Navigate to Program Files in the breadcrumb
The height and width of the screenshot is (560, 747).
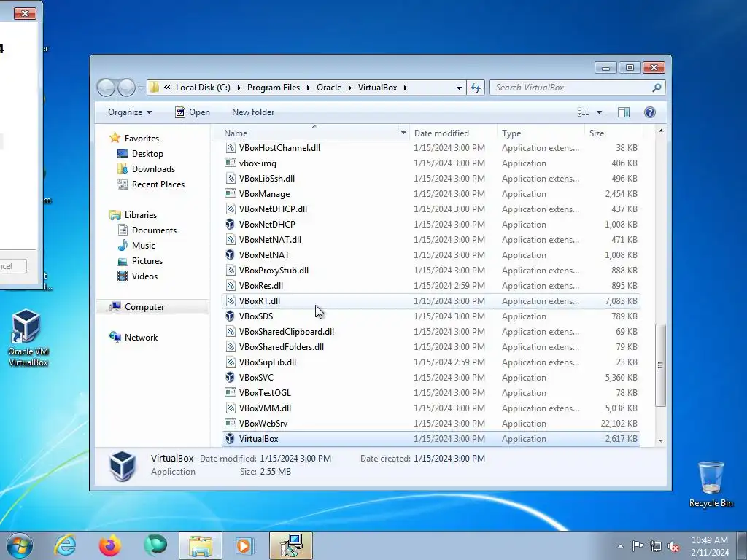[x=274, y=87]
